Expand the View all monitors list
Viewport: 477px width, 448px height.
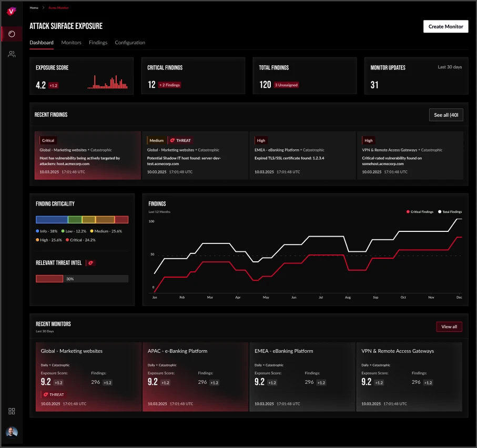click(x=449, y=326)
